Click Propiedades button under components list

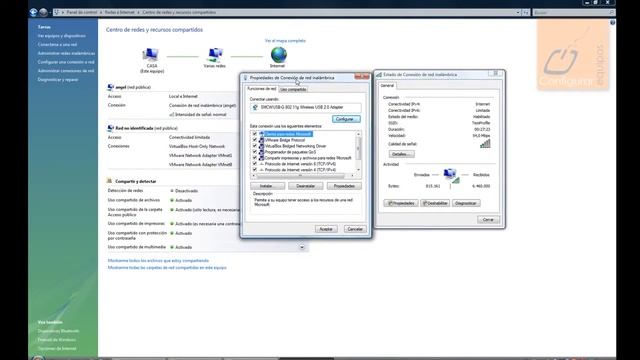344,186
